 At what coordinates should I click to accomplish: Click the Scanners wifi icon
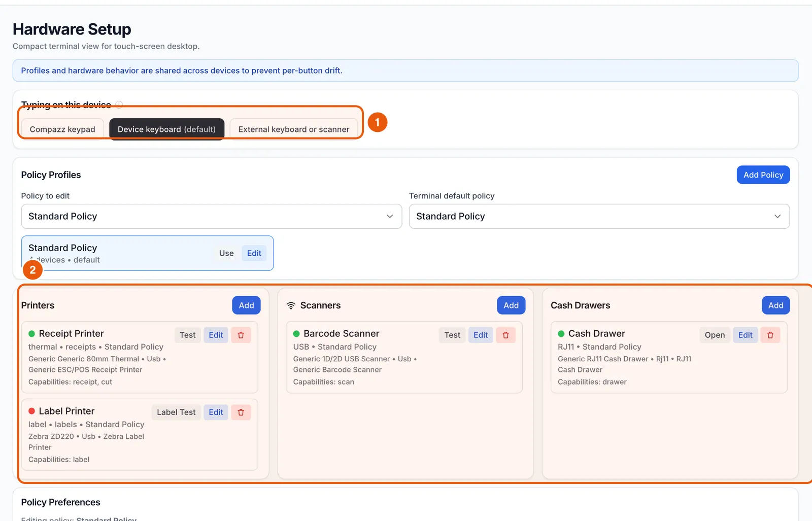[x=291, y=305]
